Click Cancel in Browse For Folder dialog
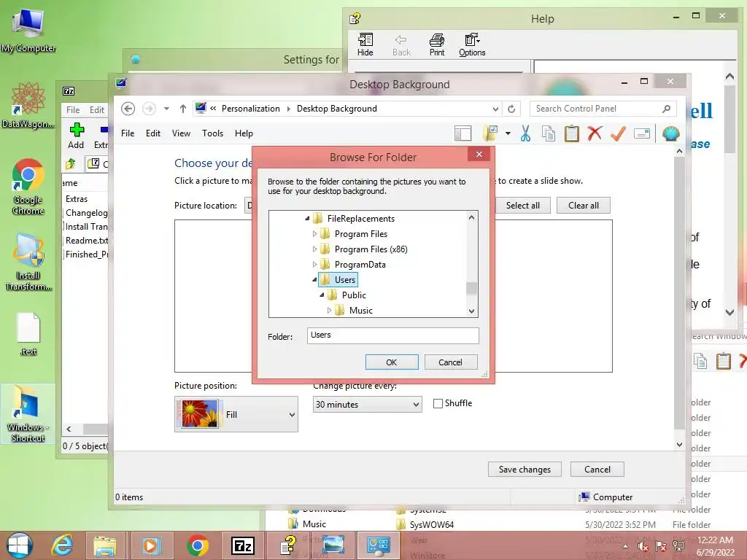The height and width of the screenshot is (560, 747). (450, 362)
